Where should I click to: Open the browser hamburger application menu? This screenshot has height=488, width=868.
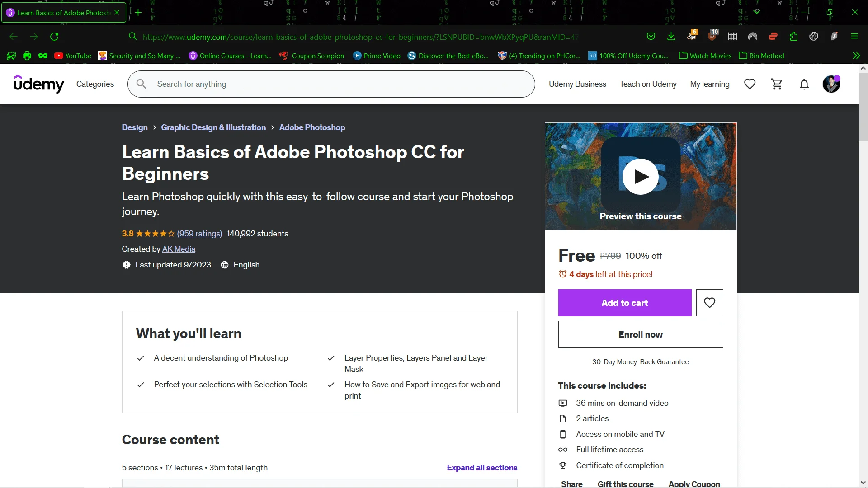(854, 37)
